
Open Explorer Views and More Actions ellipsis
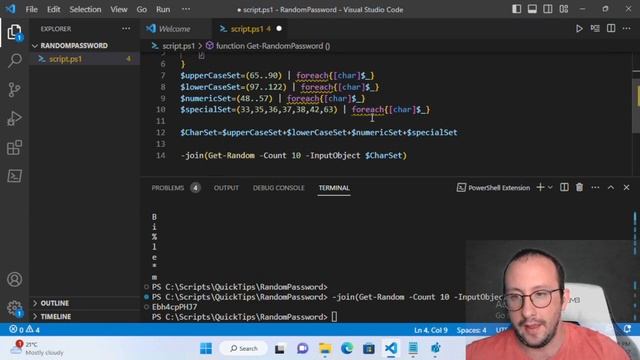point(126,29)
